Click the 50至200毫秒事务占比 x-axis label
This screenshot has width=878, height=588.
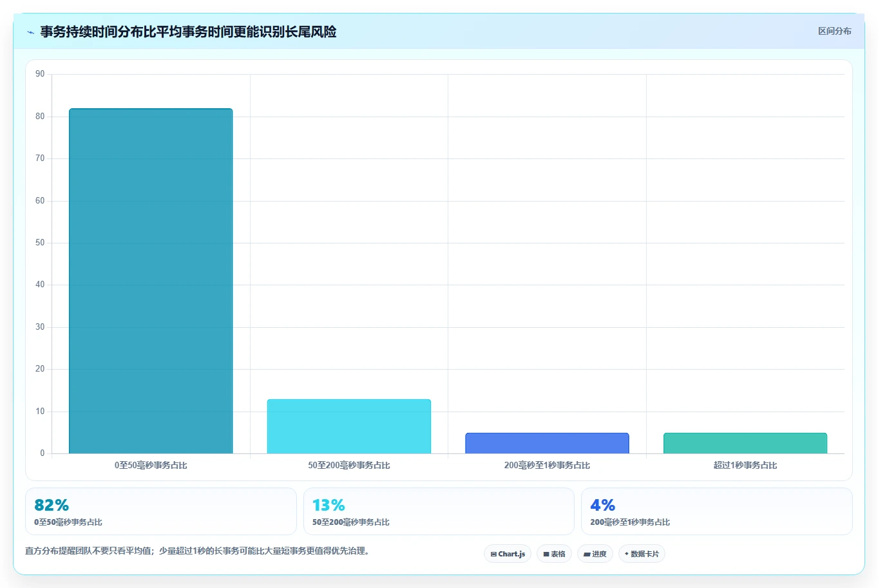click(x=349, y=465)
